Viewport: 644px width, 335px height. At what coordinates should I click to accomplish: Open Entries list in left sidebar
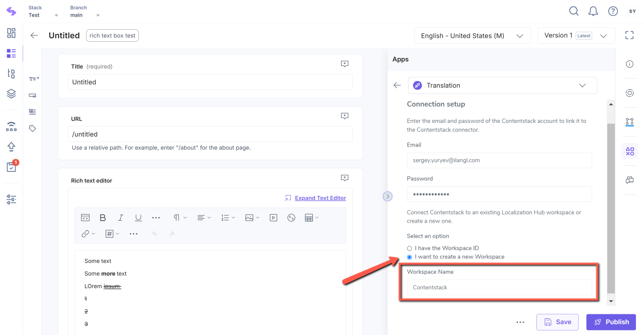[11, 53]
